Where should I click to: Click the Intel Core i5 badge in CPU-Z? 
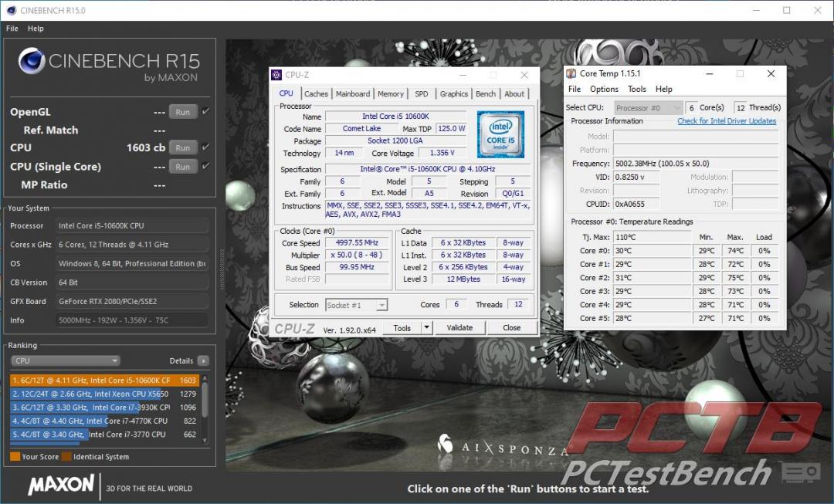[500, 134]
